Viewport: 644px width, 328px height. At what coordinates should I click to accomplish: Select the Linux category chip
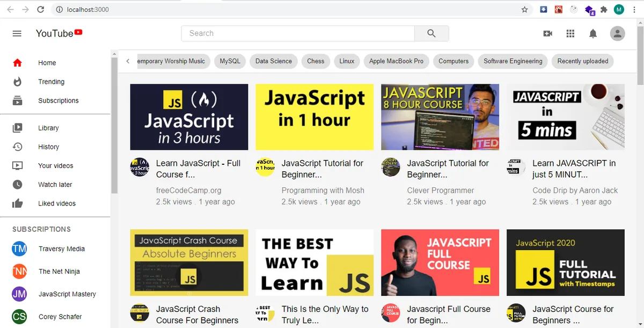[347, 61]
